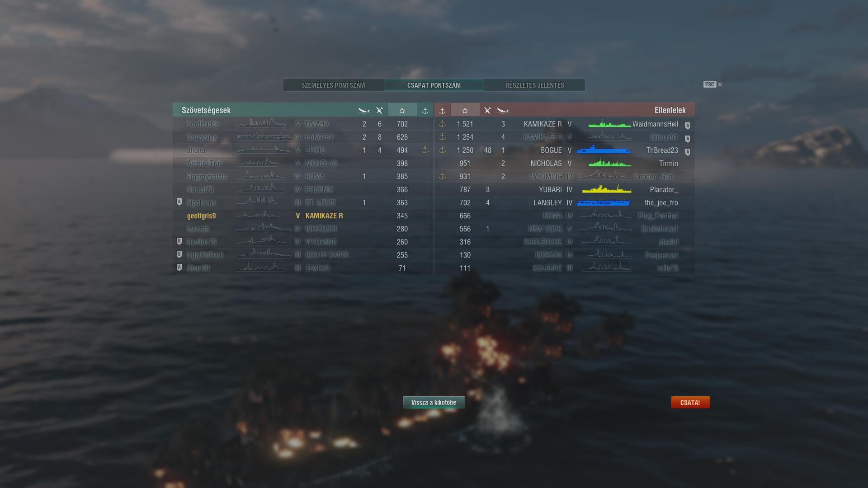
Task: Click WaidmannsHeil's green Kamikaze R ship silhouette
Action: pyautogui.click(x=609, y=124)
